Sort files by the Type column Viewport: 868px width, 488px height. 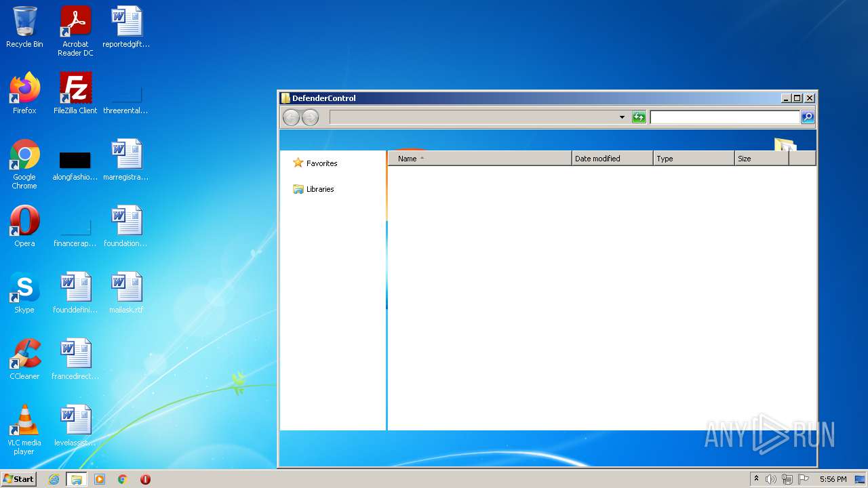point(694,159)
